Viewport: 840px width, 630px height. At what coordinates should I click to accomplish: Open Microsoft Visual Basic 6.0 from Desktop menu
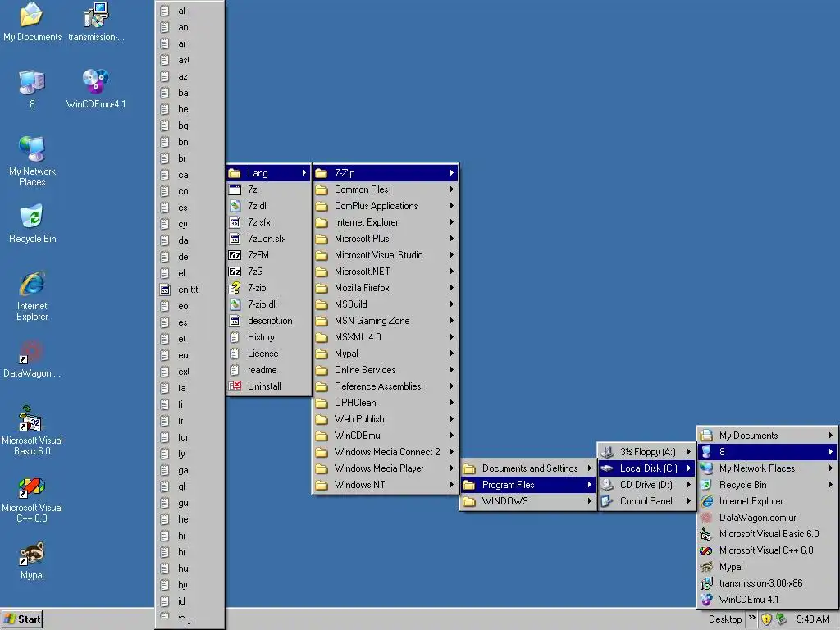click(x=767, y=534)
